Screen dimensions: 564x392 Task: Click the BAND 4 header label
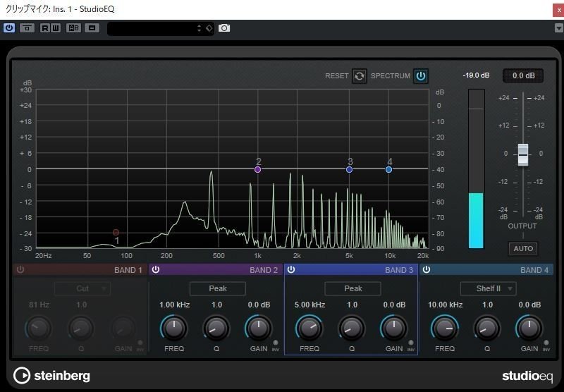click(534, 270)
